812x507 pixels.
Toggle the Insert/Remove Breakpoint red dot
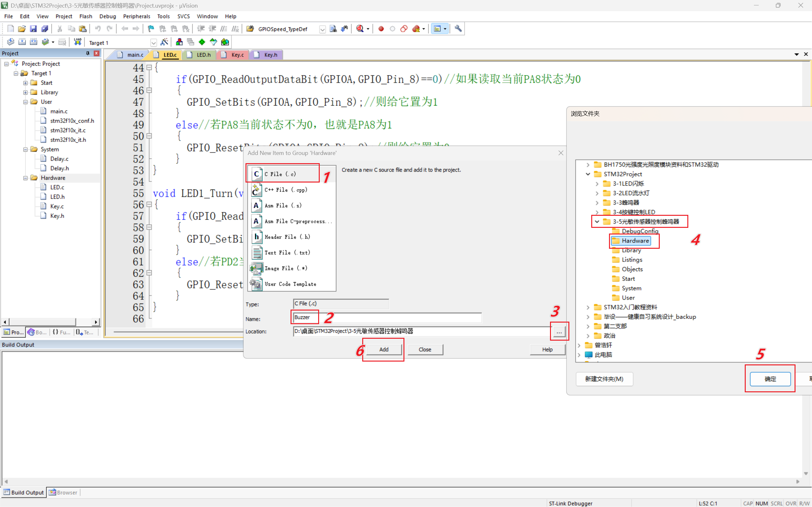(381, 29)
